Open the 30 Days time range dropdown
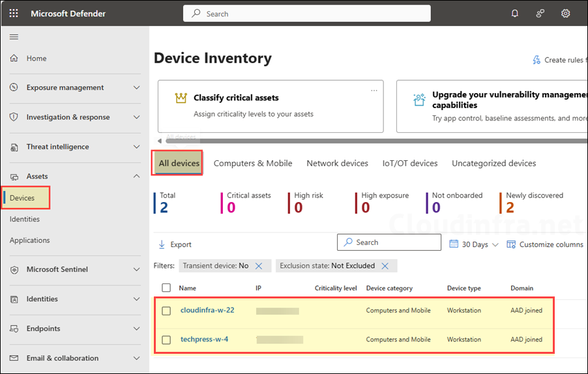This screenshot has width=588, height=374. [x=475, y=244]
